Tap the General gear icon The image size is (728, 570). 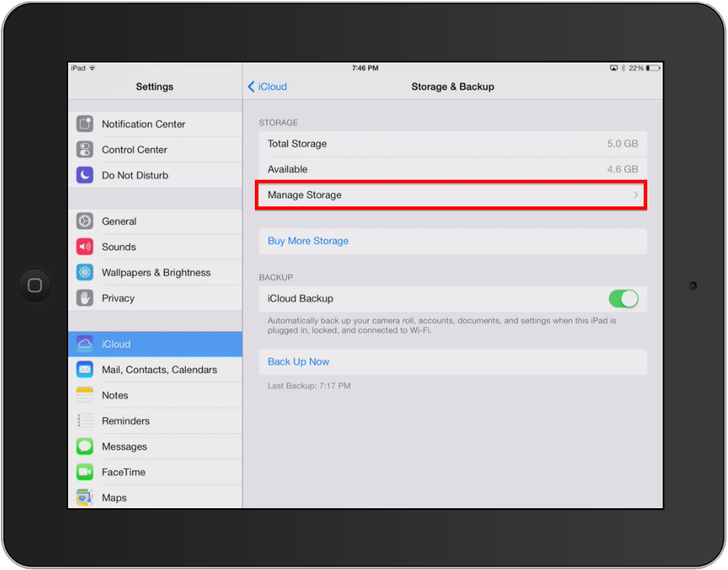(x=84, y=221)
